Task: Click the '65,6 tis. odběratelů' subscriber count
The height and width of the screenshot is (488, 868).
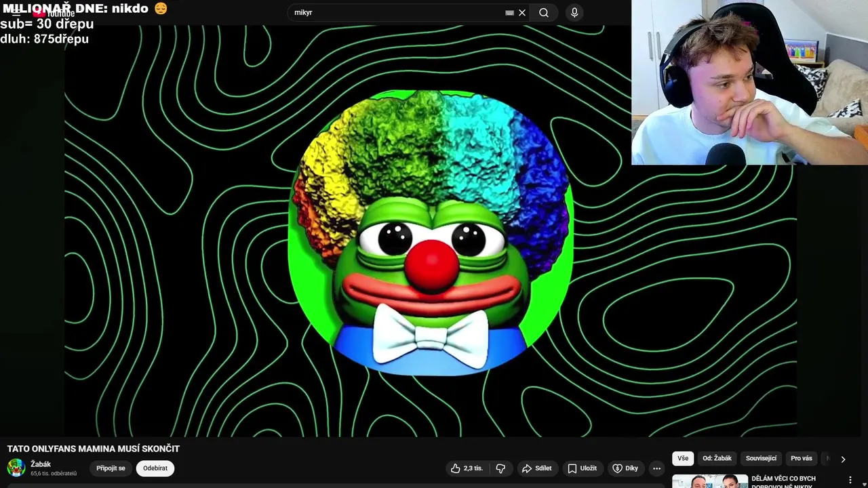Action: tap(54, 473)
